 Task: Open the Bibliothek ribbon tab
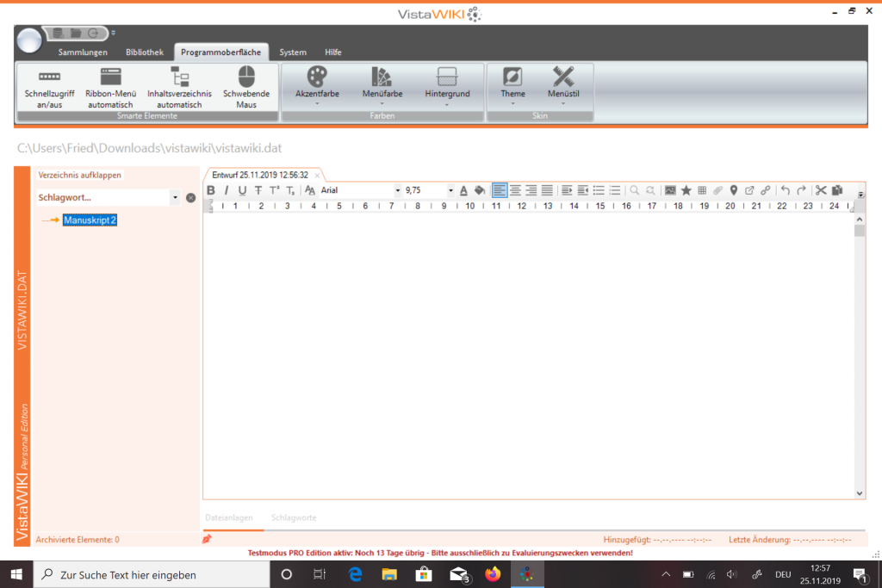click(145, 53)
